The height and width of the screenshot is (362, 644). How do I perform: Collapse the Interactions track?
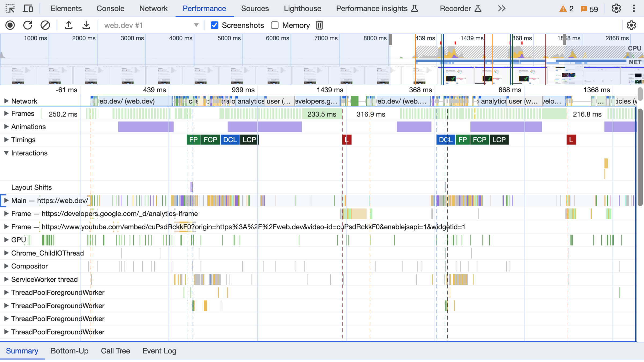click(6, 153)
